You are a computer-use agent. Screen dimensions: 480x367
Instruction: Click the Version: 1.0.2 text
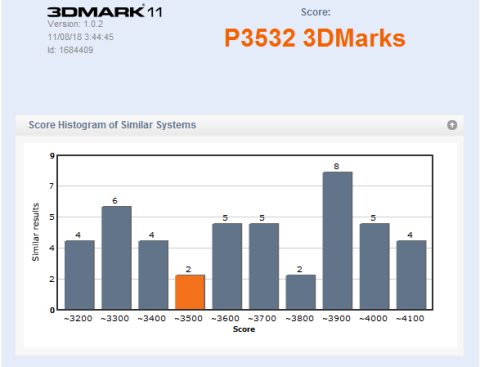click(75, 24)
